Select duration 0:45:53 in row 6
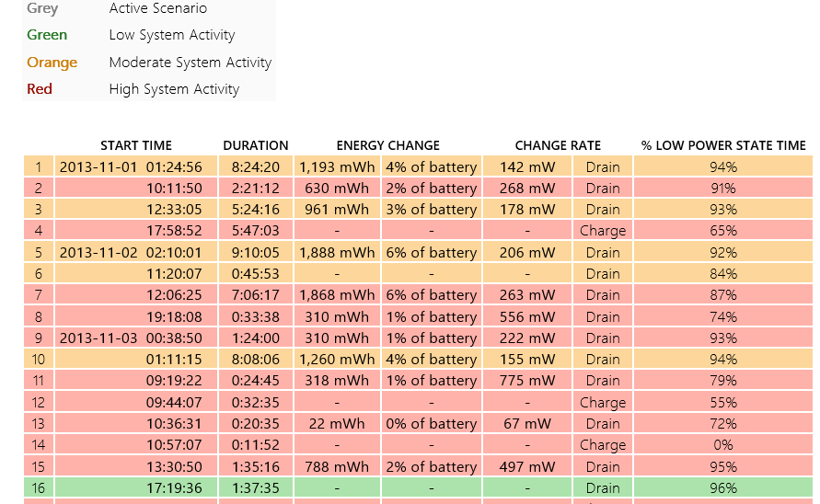820x504 pixels. 255,273
